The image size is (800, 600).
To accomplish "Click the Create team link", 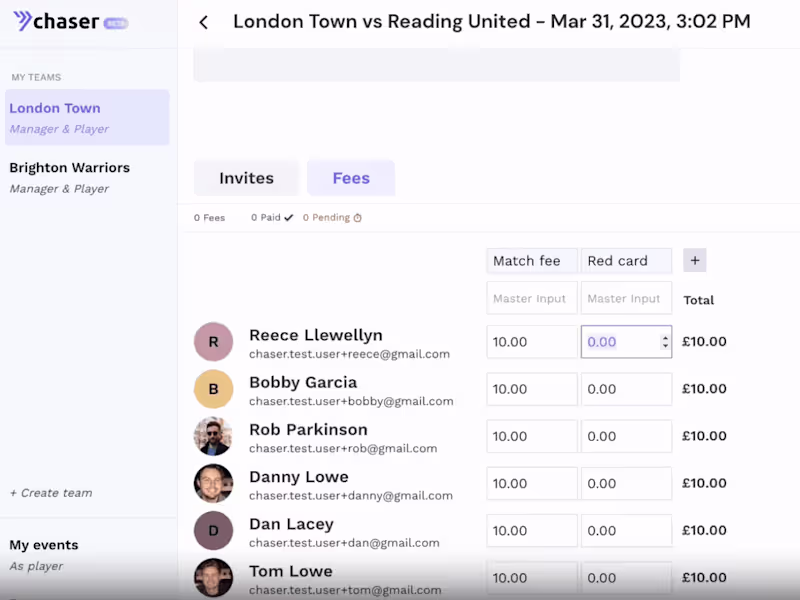I will (x=51, y=493).
